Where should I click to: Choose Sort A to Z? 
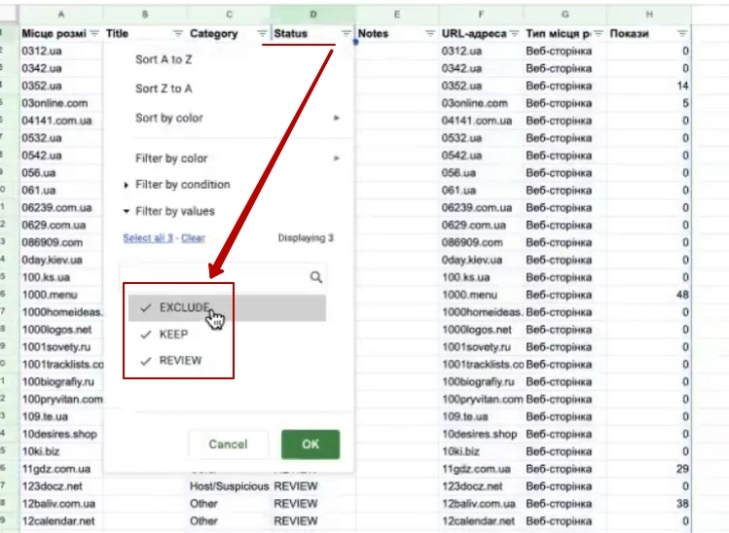pos(164,60)
